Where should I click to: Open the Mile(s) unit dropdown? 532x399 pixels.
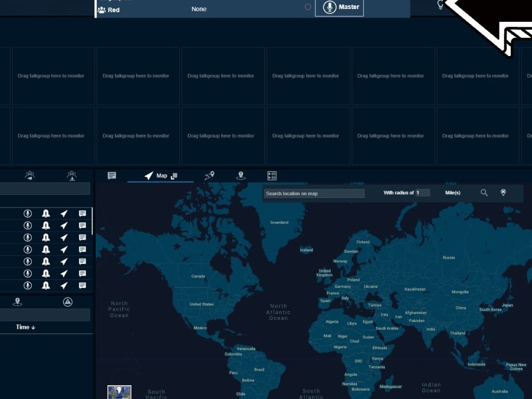[x=453, y=193]
